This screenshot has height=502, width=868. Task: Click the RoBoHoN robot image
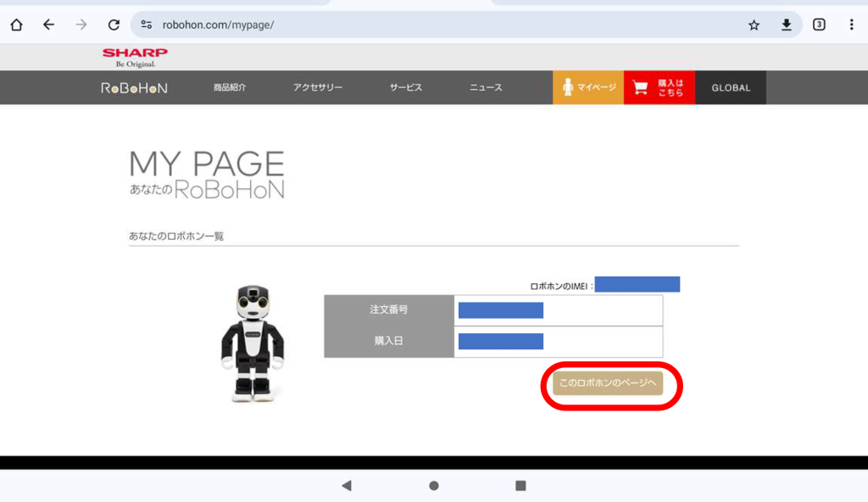point(253,343)
